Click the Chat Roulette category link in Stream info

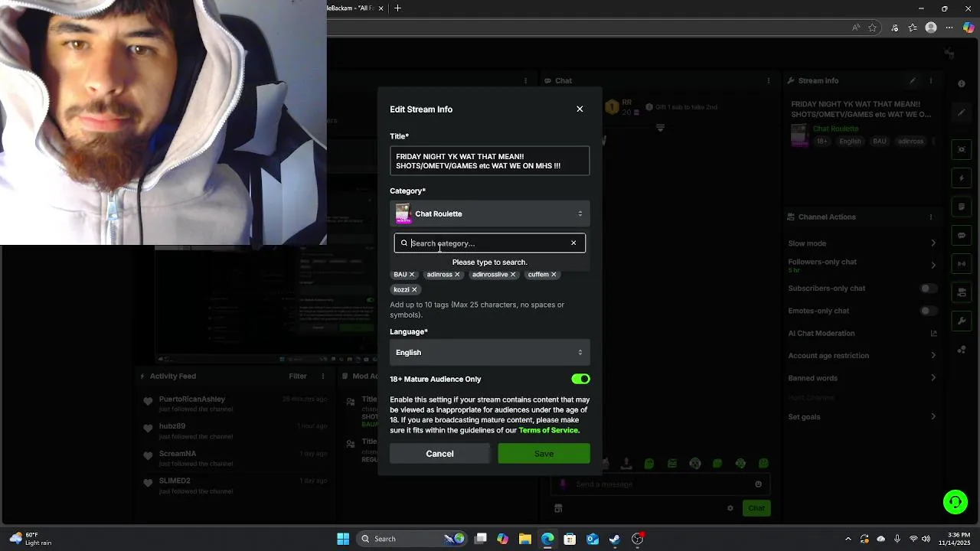835,129
